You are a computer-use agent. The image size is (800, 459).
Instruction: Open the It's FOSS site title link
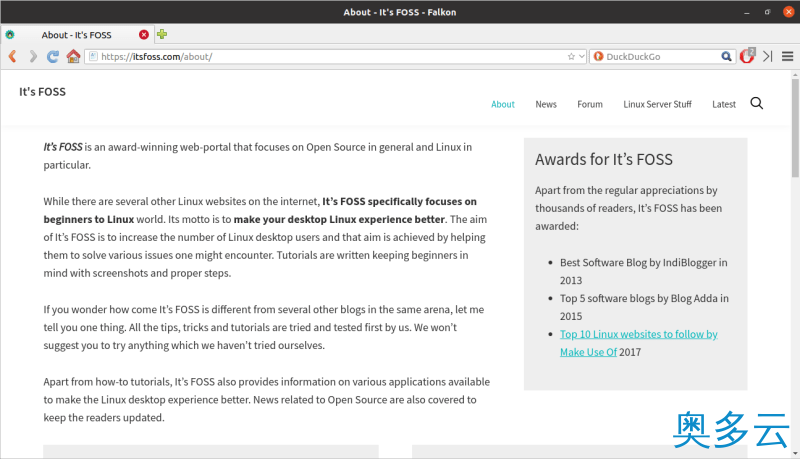tap(42, 92)
